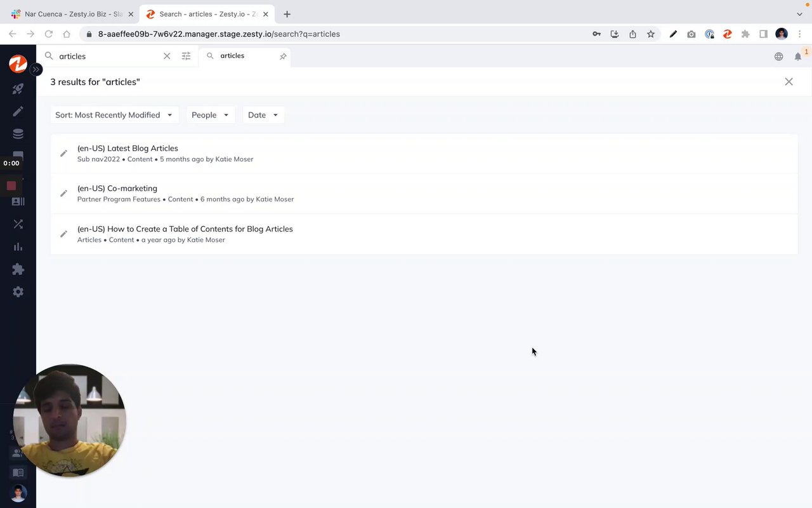
Task: Open the globe language selector icon
Action: click(x=778, y=57)
